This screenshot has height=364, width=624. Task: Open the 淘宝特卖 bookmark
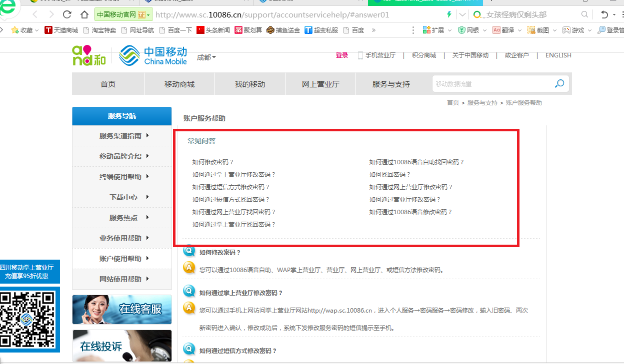point(99,30)
